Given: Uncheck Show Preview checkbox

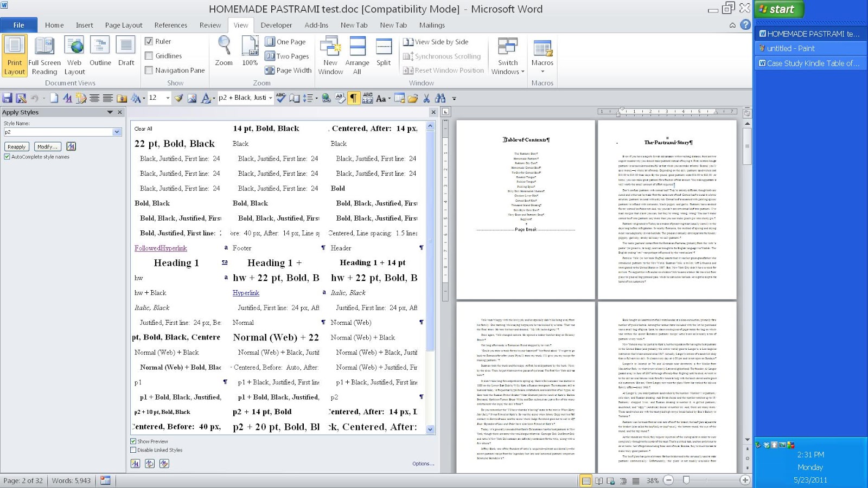Looking at the screenshot, I should coord(133,441).
